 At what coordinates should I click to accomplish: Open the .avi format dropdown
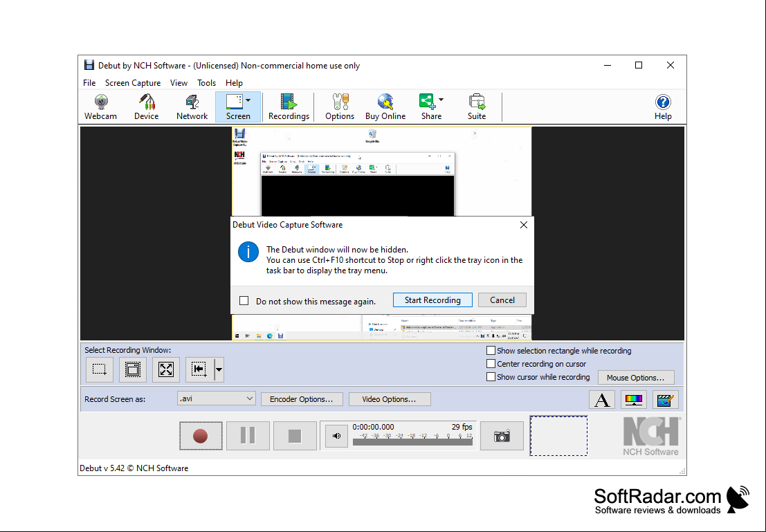pos(217,398)
